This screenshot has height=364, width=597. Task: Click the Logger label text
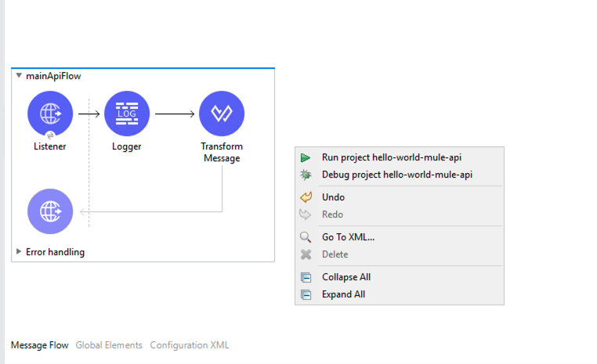click(x=126, y=146)
